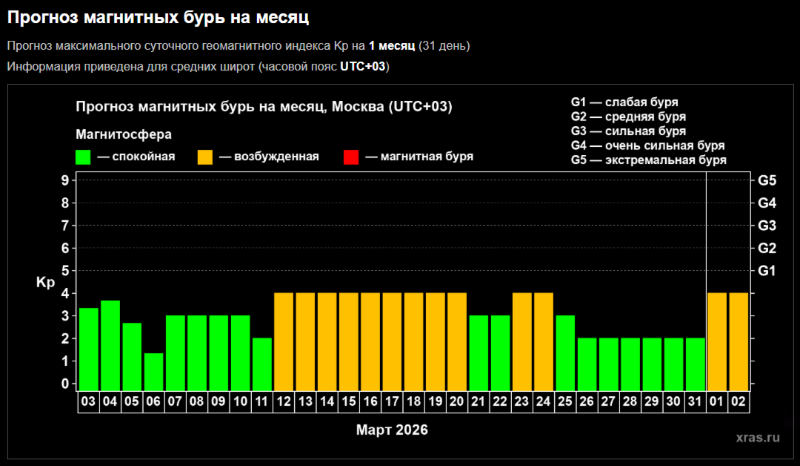Select the orange bar for day 16
This screenshot has height=466, width=800.
click(x=370, y=341)
